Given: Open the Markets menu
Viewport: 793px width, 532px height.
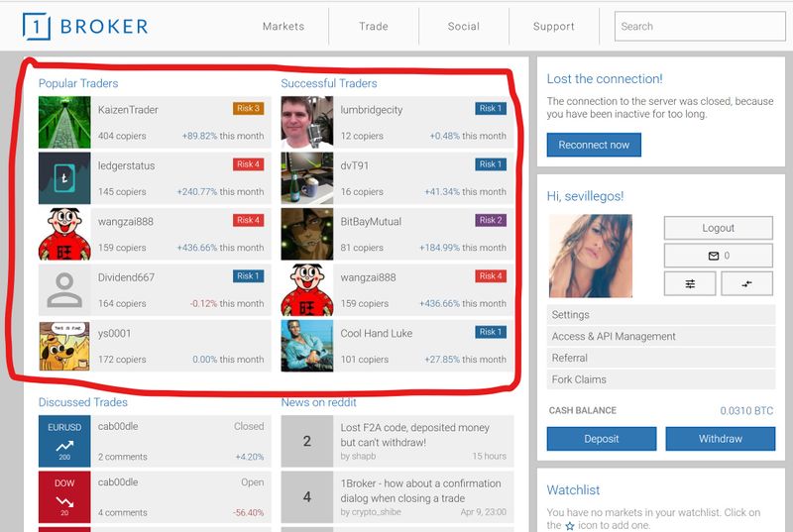Looking at the screenshot, I should point(283,27).
